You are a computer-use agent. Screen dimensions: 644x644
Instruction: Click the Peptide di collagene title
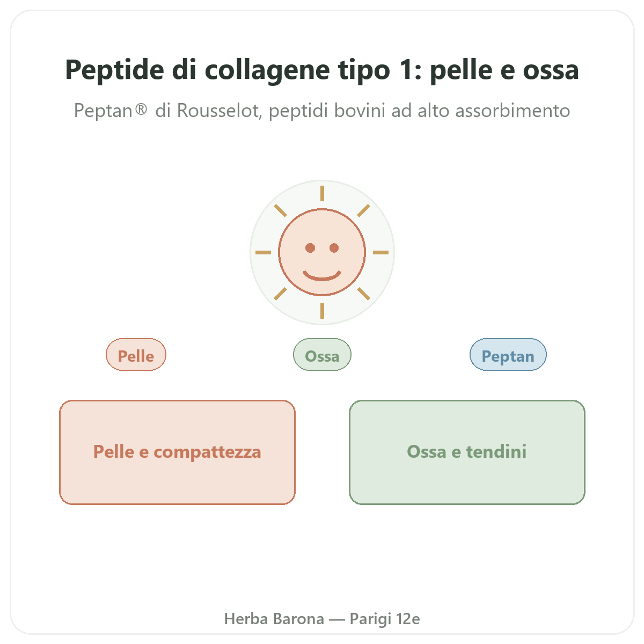point(322,70)
